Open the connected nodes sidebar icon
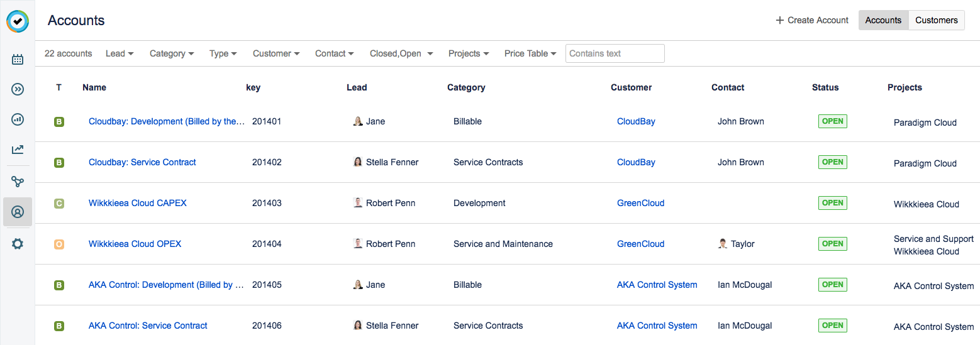 pos(18,182)
